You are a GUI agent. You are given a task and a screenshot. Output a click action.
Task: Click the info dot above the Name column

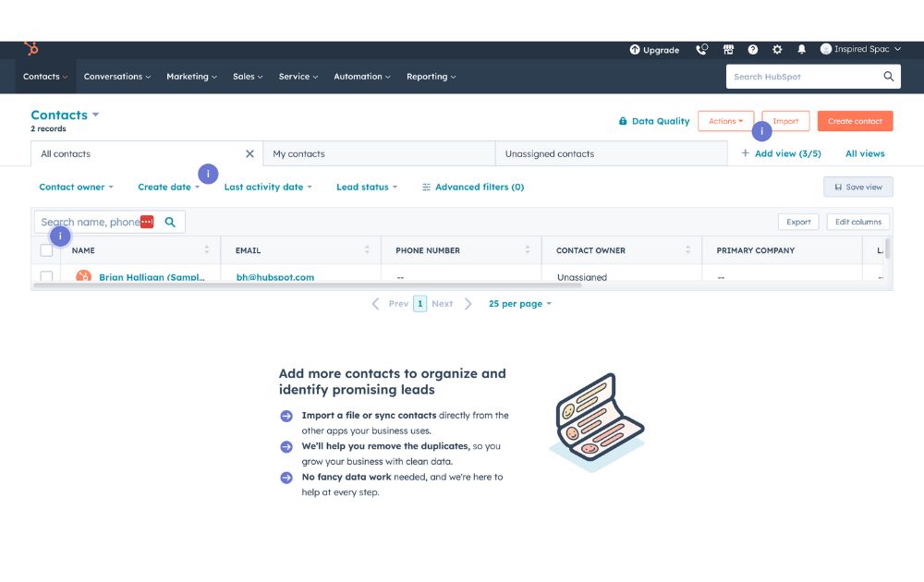coord(60,236)
